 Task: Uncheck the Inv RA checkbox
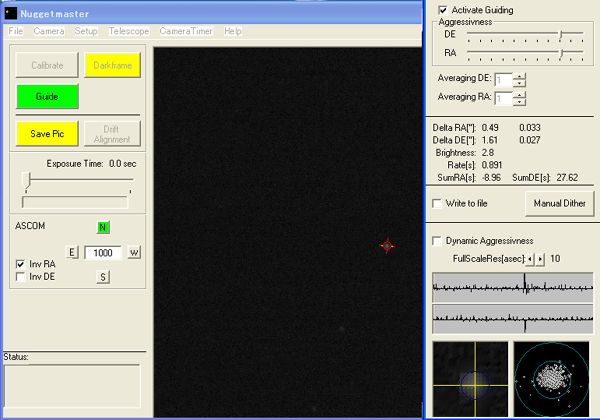tap(22, 264)
